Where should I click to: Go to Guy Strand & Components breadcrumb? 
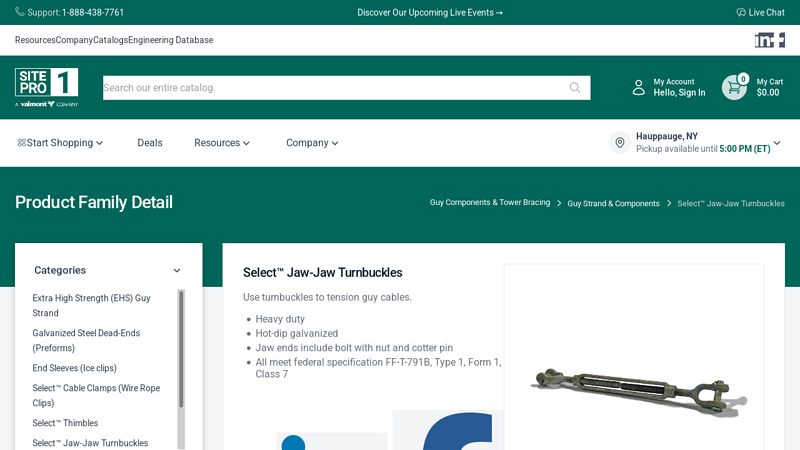(613, 203)
